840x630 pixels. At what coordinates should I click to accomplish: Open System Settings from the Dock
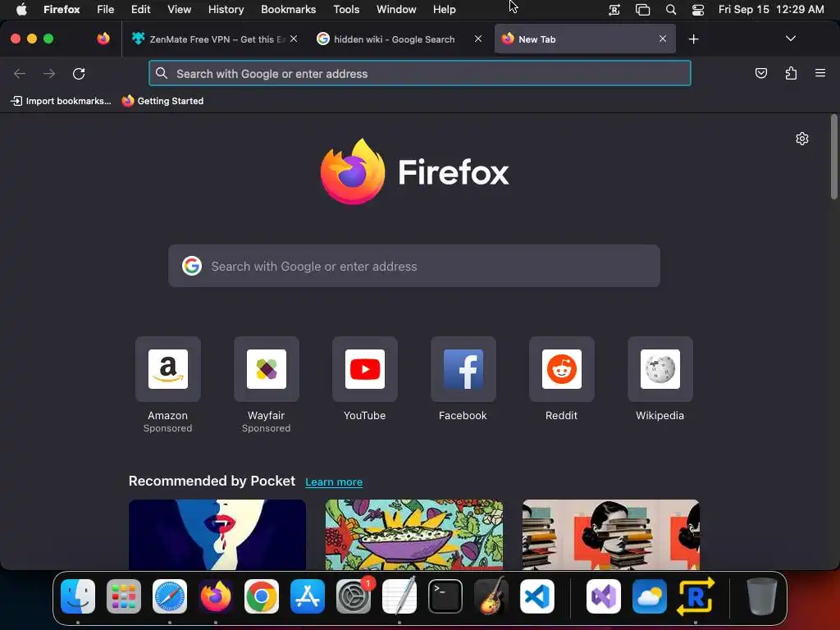pos(354,596)
